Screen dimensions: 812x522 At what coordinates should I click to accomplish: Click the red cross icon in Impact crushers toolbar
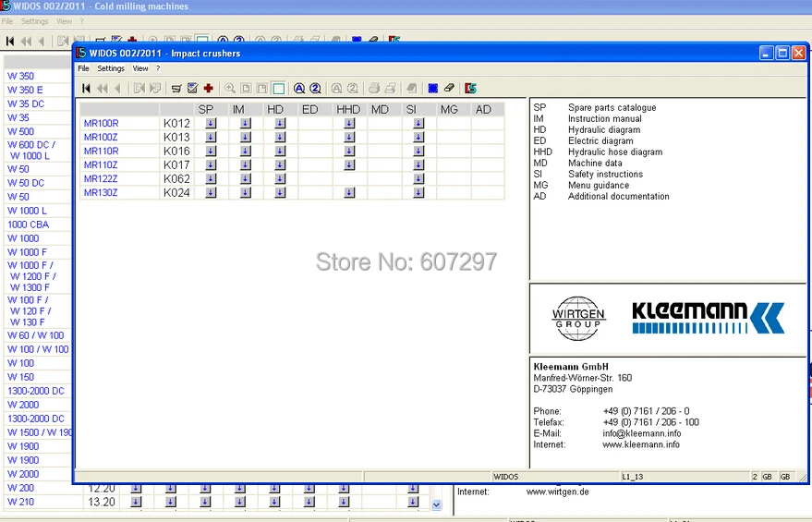tap(209, 89)
